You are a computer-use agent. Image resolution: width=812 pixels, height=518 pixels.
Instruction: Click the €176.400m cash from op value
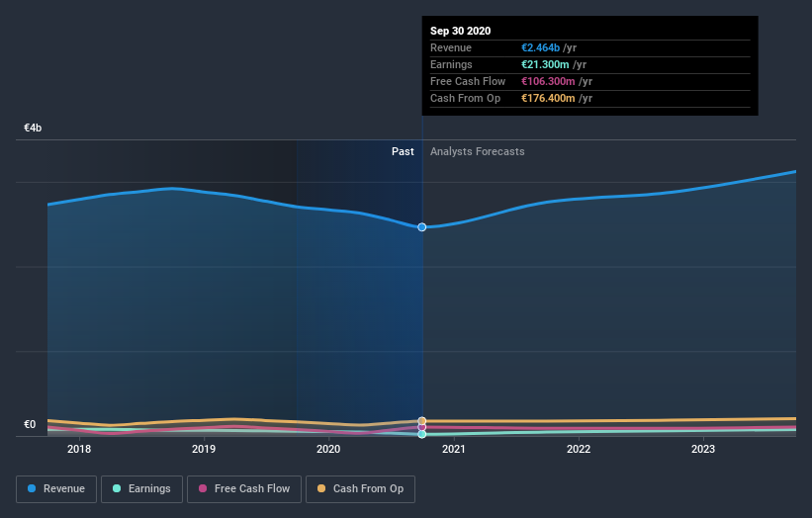(548, 98)
